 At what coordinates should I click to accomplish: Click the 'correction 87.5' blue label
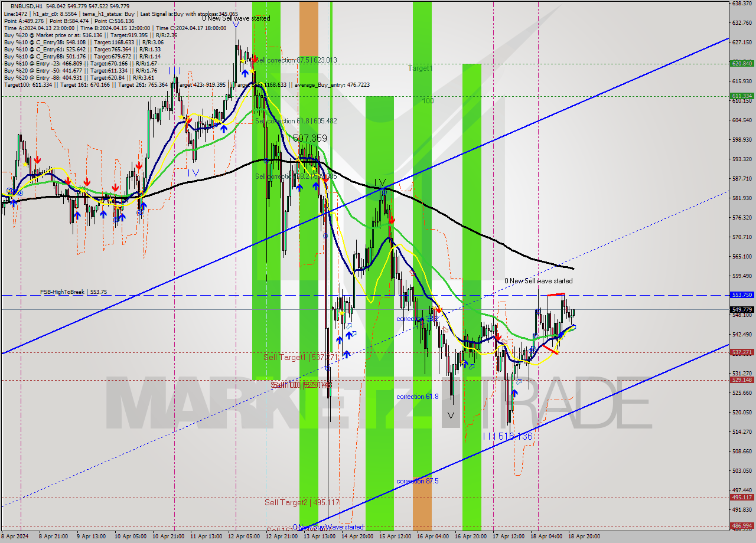point(418,481)
